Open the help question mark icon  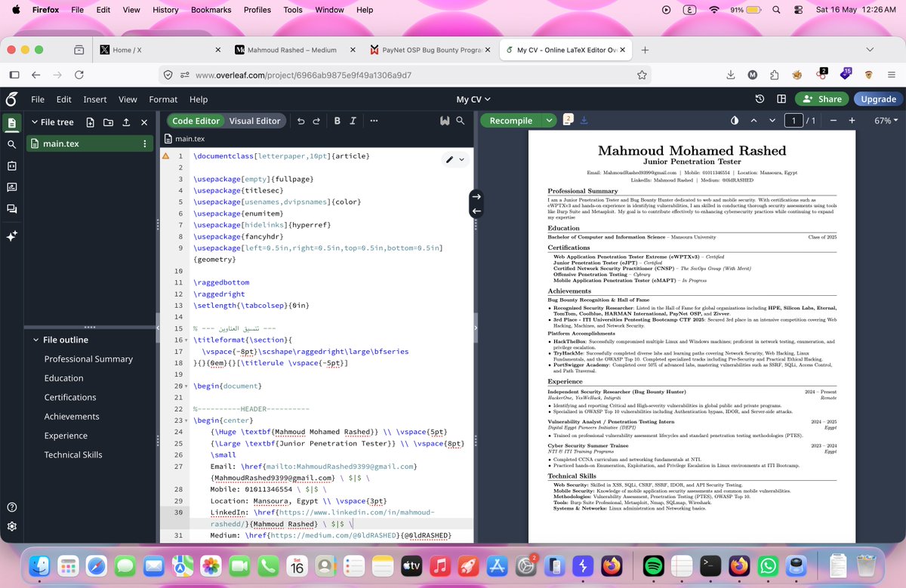click(x=11, y=507)
